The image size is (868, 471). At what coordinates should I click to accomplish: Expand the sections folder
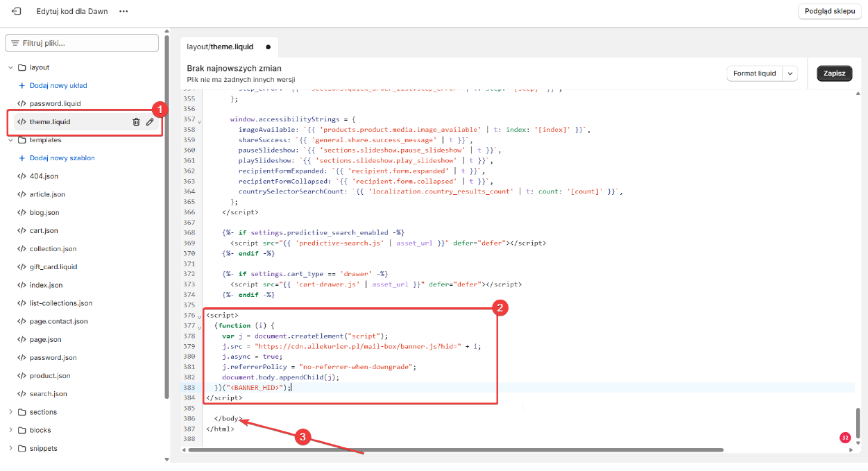coord(10,412)
